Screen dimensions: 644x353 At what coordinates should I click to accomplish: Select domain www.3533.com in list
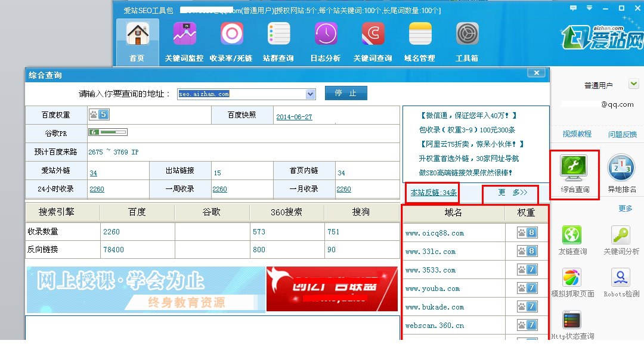point(431,270)
